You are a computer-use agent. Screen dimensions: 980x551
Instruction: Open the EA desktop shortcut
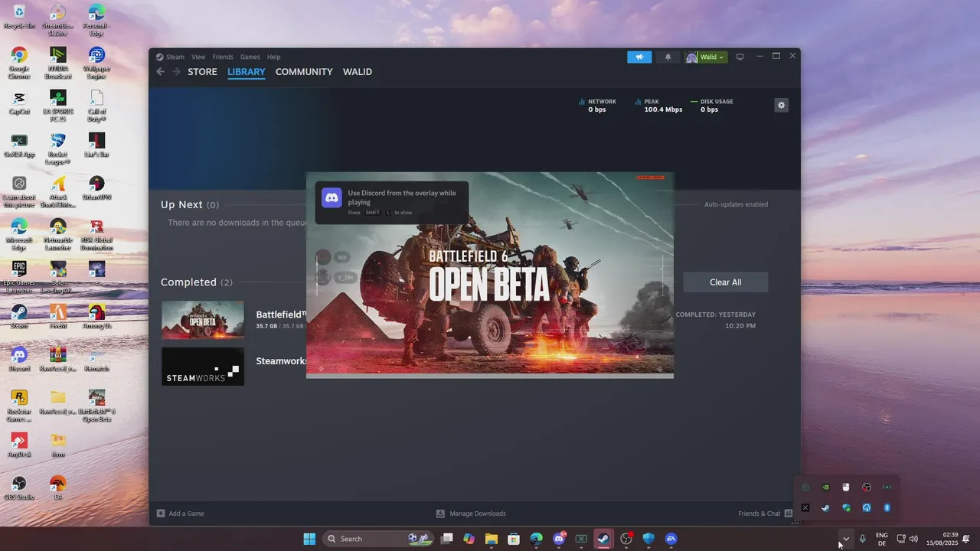[x=57, y=488]
